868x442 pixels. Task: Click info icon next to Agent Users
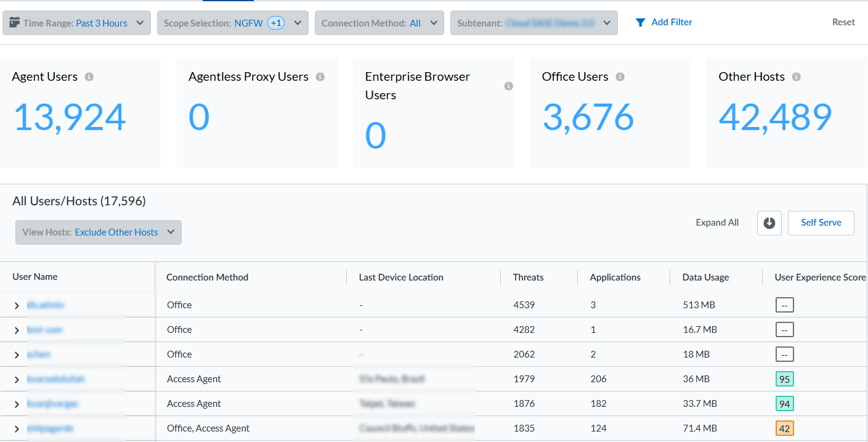[x=89, y=77]
